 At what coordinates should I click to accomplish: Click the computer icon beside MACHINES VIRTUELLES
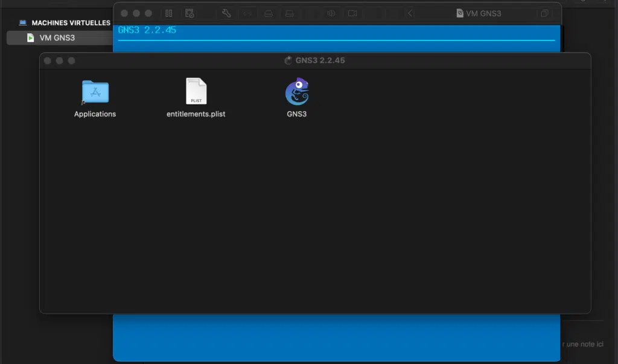point(23,23)
